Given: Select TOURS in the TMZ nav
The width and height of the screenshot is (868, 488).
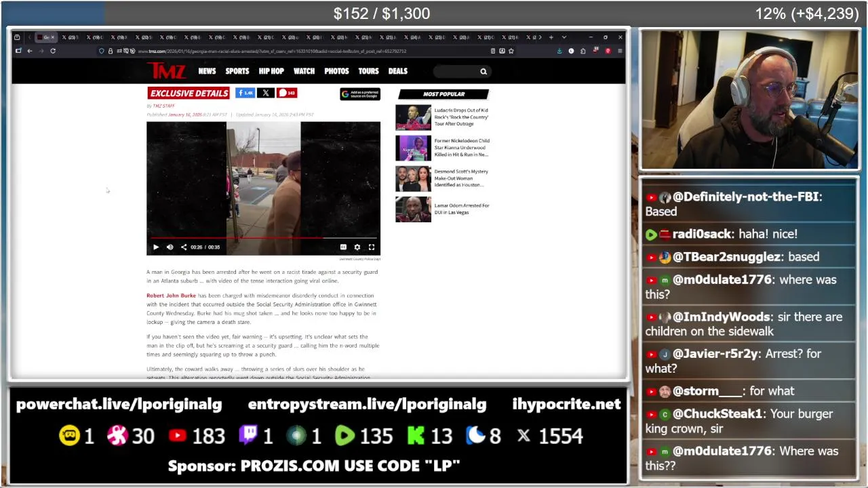Looking at the screenshot, I should coord(368,71).
